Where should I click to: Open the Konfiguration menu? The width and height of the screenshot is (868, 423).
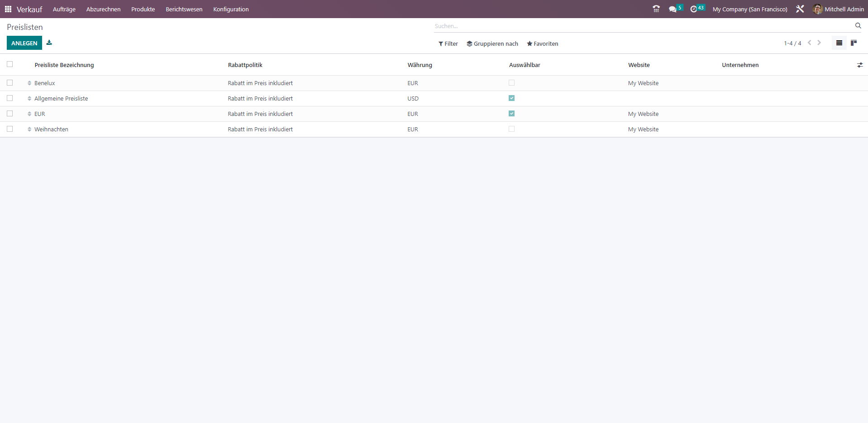pos(231,9)
